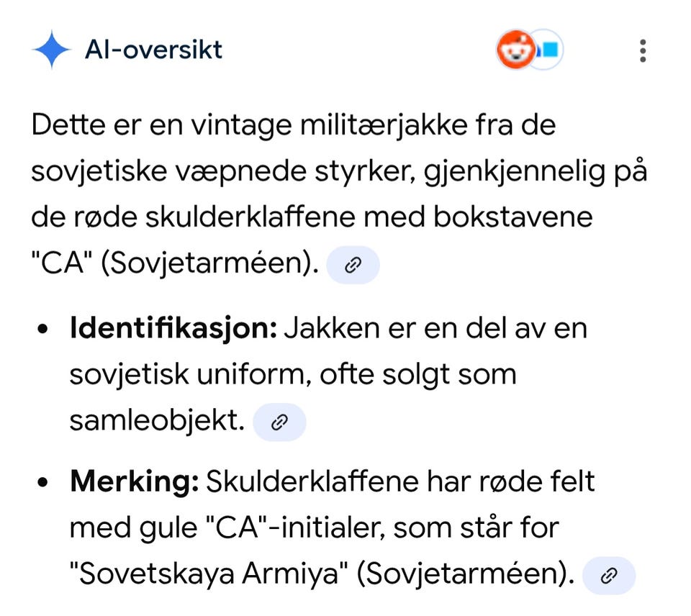Click the bullet dot before Identifikasjon

[x=44, y=330]
